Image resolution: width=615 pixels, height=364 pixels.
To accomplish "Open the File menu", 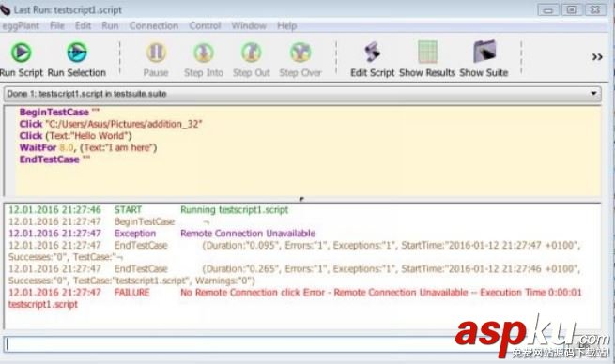I will 57,26.
